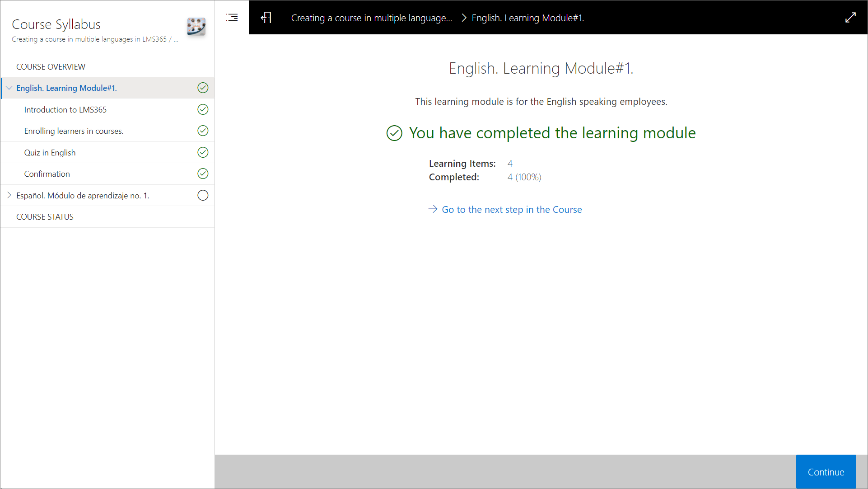Open the COURSE STATUS section

coord(45,217)
